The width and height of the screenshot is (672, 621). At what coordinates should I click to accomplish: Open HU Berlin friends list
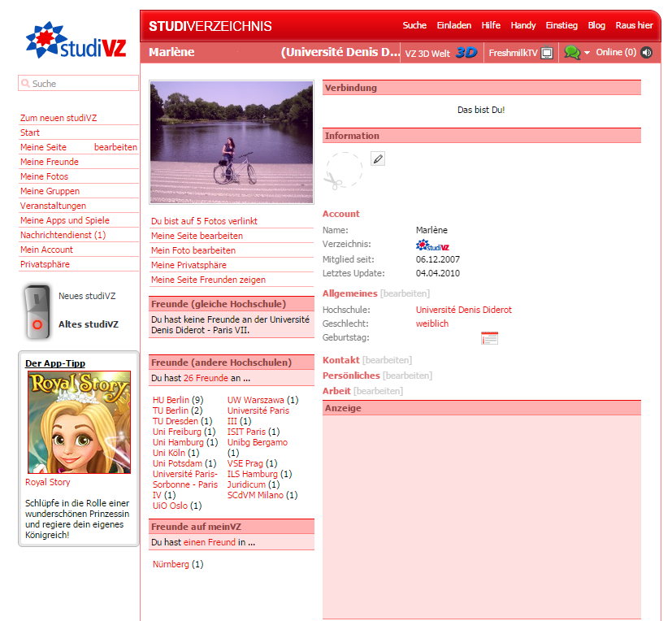pyautogui.click(x=171, y=400)
